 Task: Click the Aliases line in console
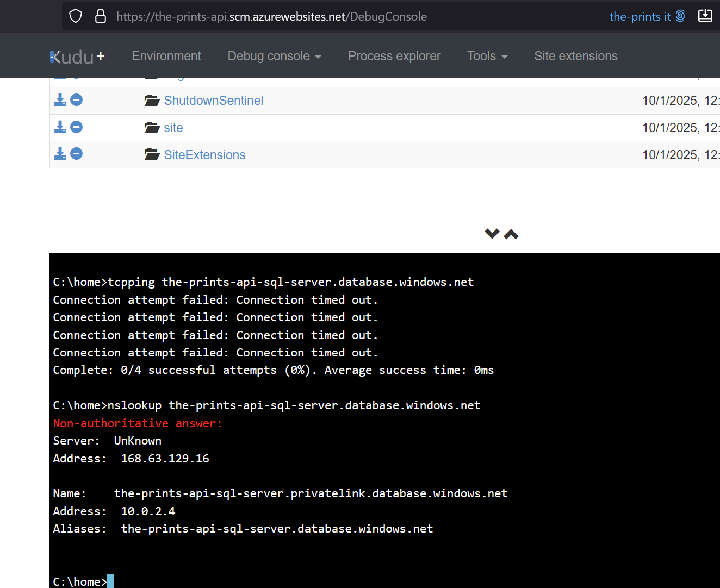click(x=243, y=529)
